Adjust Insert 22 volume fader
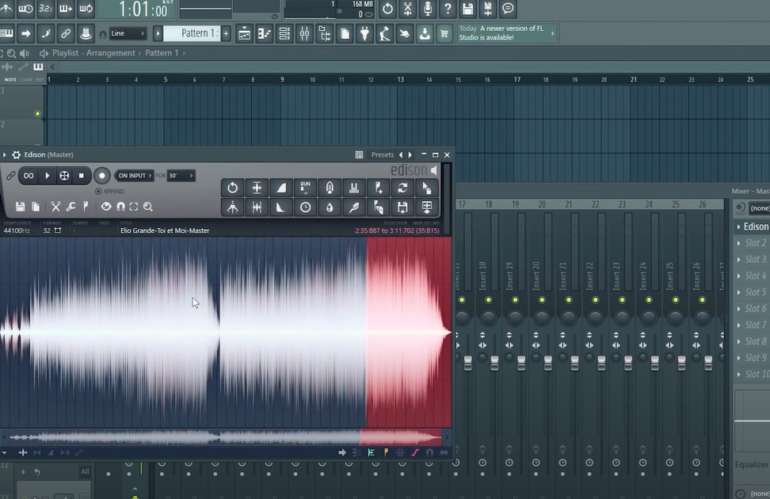The width and height of the screenshot is (770, 499). (x=602, y=363)
